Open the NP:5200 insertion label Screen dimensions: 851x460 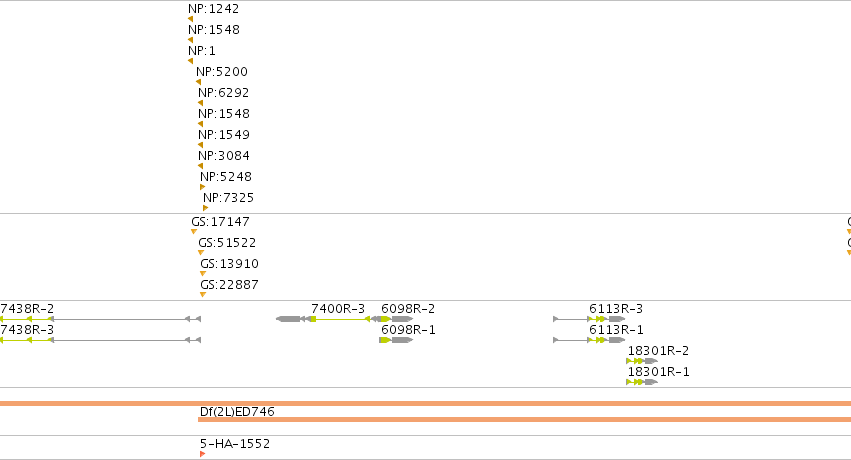tap(222, 72)
